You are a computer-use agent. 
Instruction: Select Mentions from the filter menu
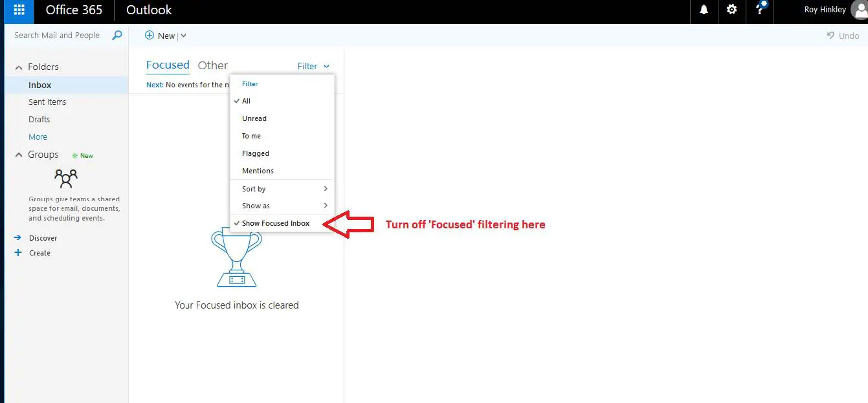pyautogui.click(x=257, y=171)
